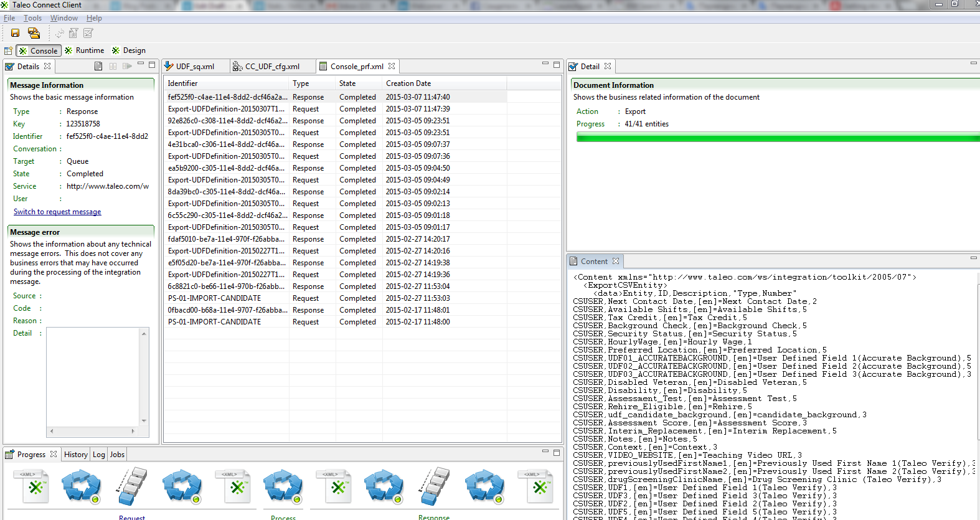The width and height of the screenshot is (980, 520).
Task: Switch to the History tab
Action: (76, 455)
